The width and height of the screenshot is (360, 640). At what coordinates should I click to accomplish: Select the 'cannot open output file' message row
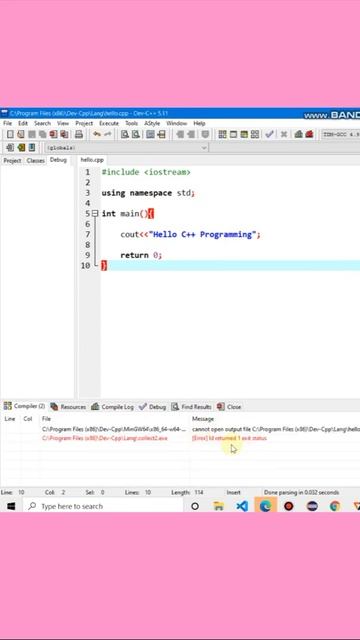pos(276,429)
